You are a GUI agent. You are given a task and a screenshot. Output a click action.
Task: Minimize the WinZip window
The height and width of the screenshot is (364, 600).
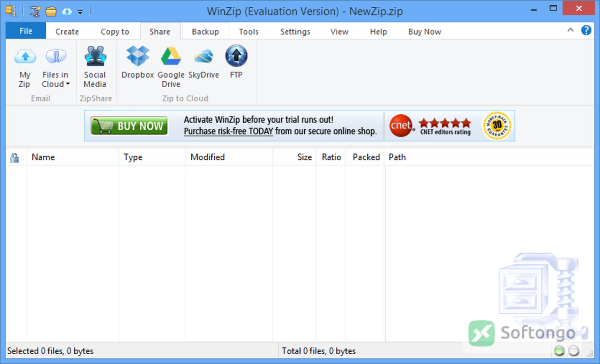coord(534,9)
